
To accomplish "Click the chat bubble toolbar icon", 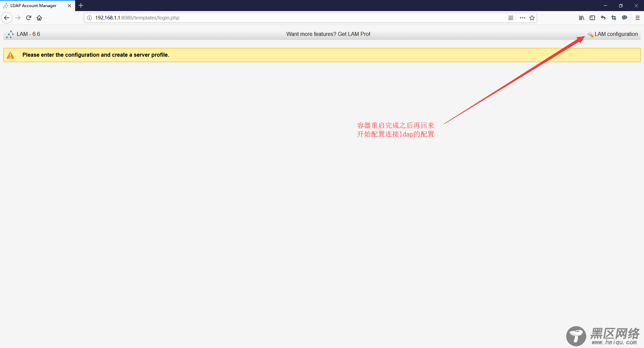I will click(625, 18).
